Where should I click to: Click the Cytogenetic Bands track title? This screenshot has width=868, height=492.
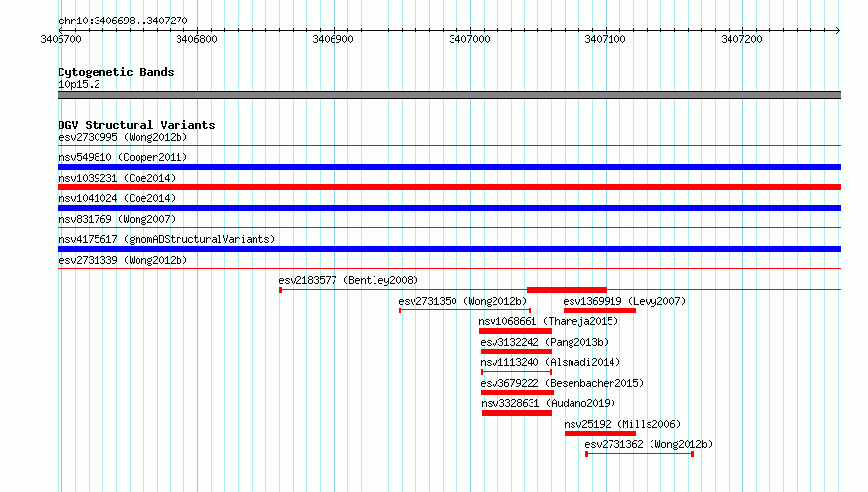point(116,72)
